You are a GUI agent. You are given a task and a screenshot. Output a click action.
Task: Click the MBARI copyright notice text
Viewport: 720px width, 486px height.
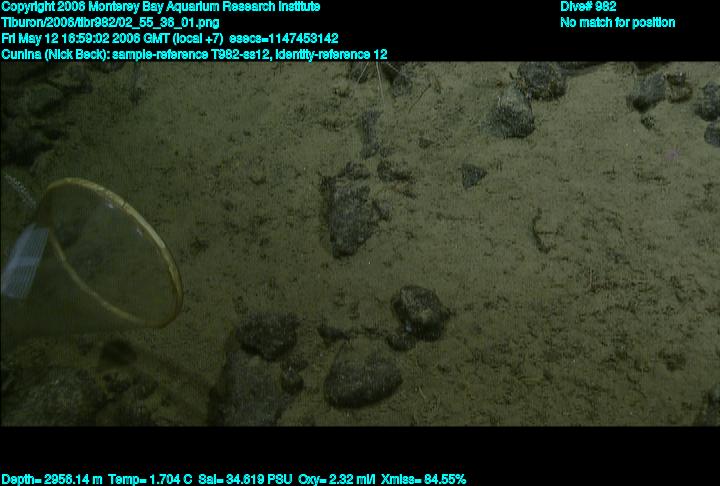[x=160, y=7]
